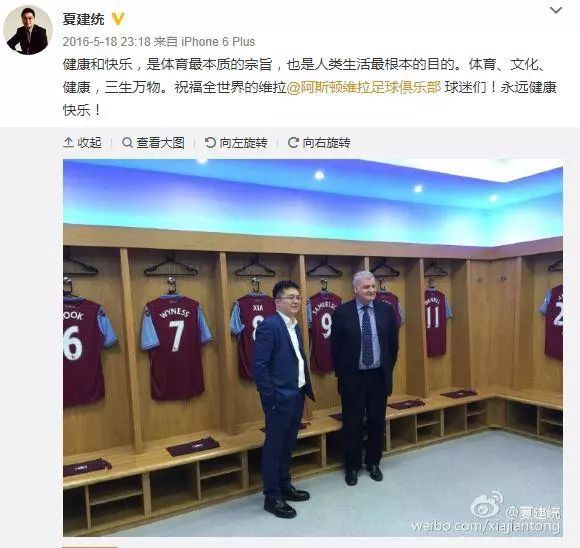Click the magnifier view-large icon
The height and width of the screenshot is (548, 580).
pos(127,142)
